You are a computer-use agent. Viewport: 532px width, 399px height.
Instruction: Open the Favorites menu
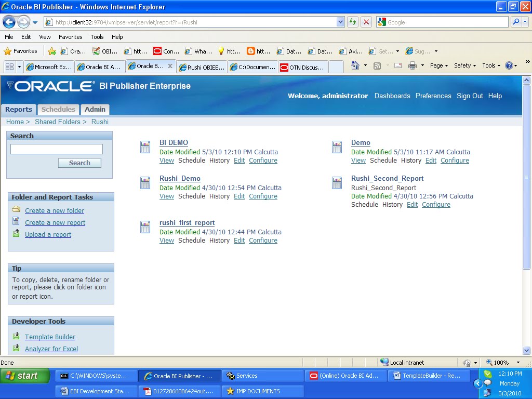click(71, 37)
